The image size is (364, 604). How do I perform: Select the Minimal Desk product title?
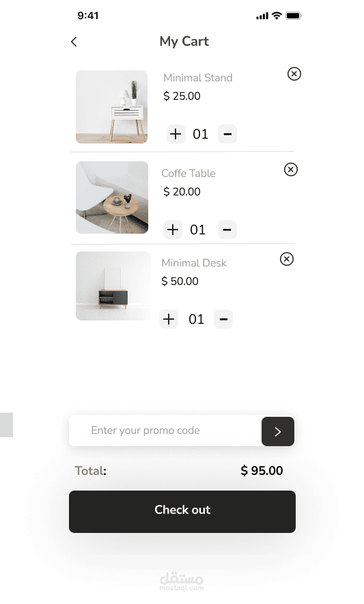pos(194,262)
